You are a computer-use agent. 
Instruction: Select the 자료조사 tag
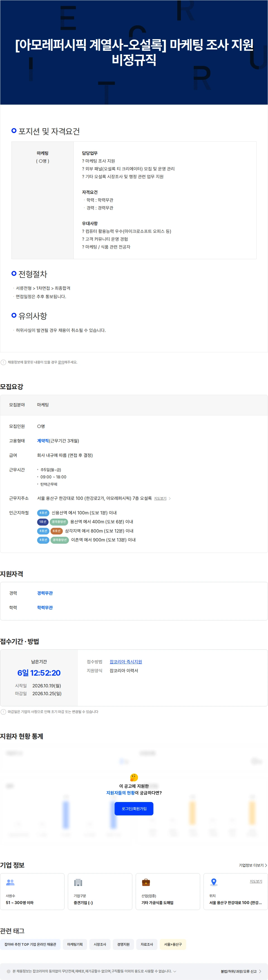[147, 944]
